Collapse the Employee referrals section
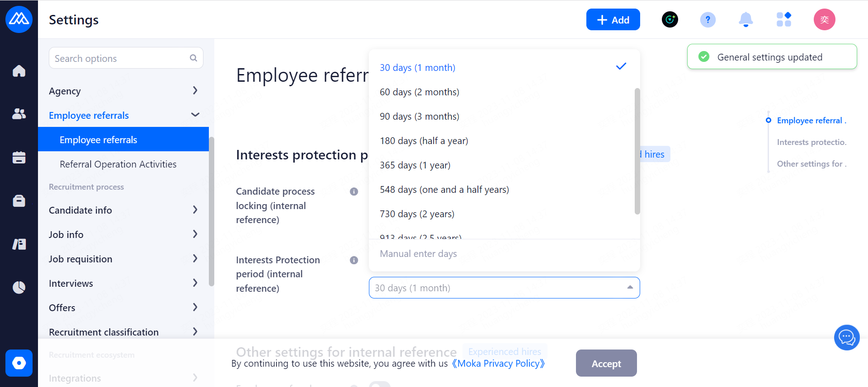The width and height of the screenshot is (868, 387). pyautogui.click(x=195, y=115)
